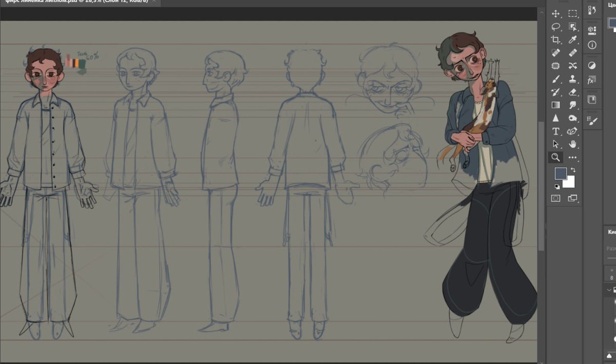Select the Type tool
616x364 pixels.
555,131
